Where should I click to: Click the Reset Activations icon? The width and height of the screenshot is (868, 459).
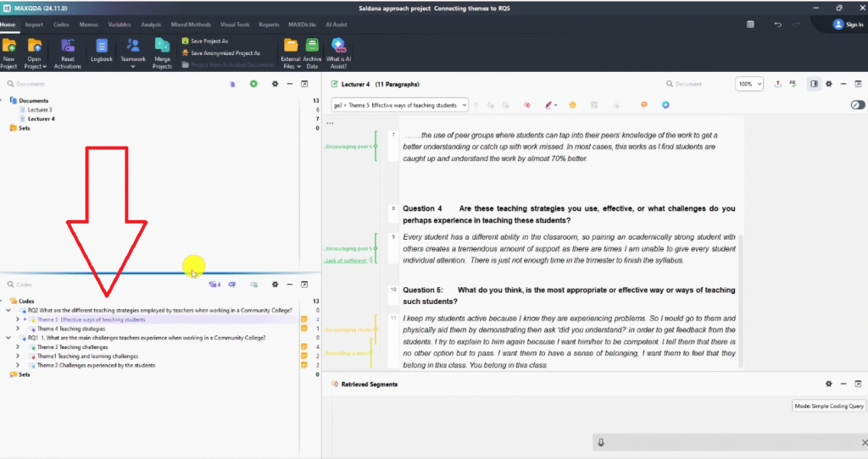click(x=68, y=51)
